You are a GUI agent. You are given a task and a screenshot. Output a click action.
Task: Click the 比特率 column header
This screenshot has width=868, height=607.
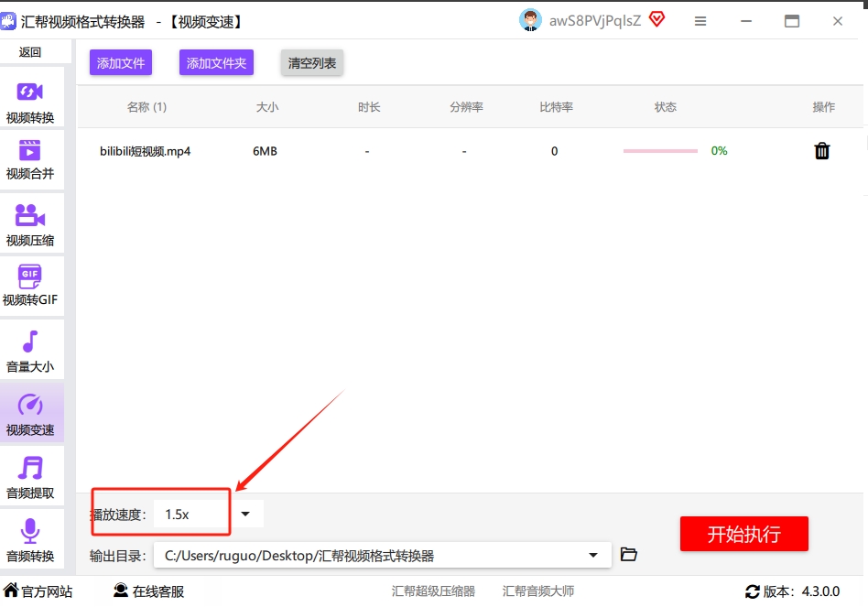pos(557,107)
